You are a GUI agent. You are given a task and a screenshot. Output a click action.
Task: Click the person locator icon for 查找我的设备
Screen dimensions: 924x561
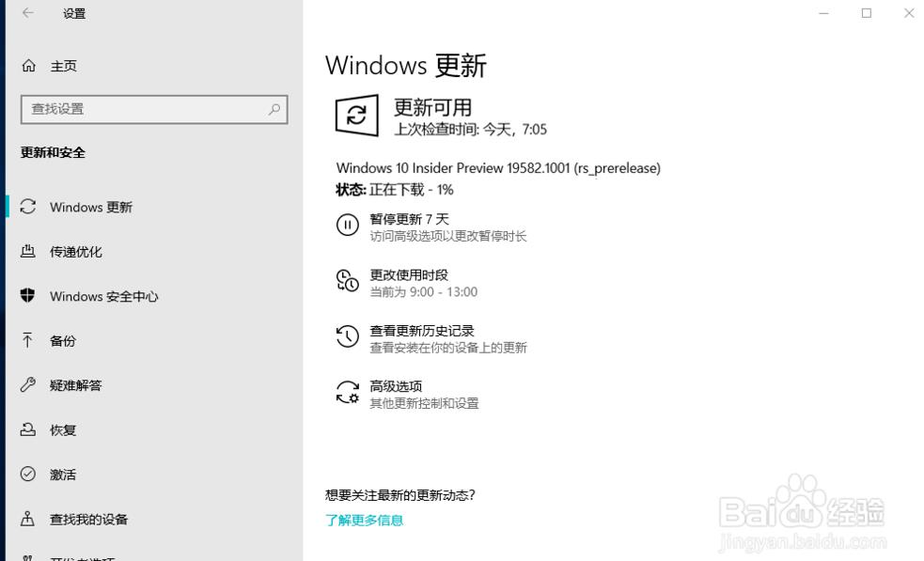27,519
